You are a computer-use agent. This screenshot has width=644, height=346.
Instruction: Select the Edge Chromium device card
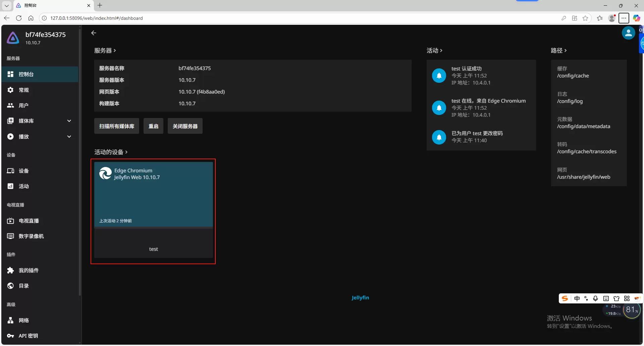pyautogui.click(x=153, y=194)
